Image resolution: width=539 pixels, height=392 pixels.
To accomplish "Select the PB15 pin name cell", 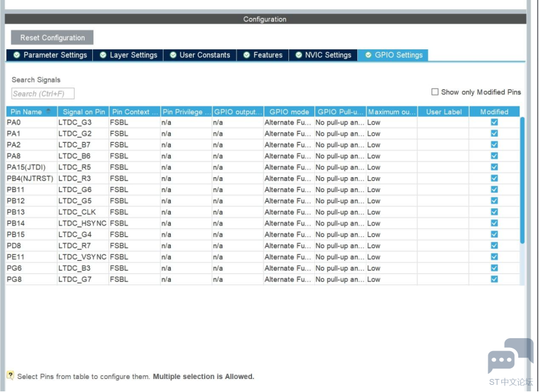I will pyautogui.click(x=32, y=234).
